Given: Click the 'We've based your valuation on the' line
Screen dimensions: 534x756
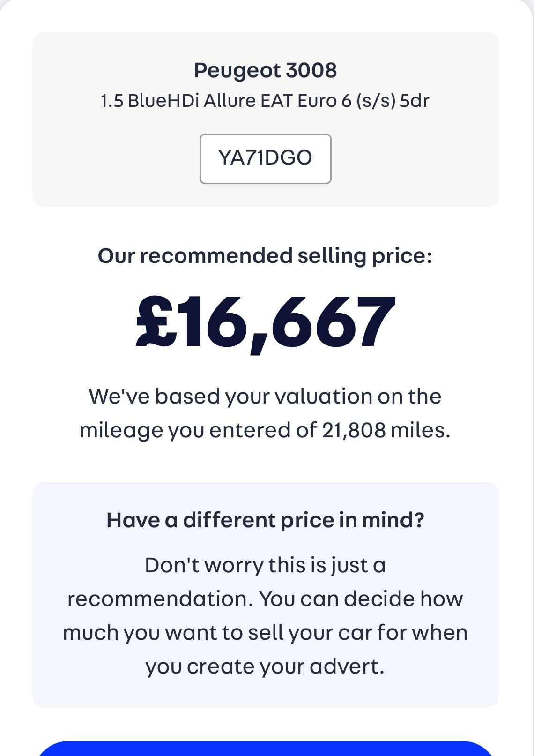Looking at the screenshot, I should 265,397.
